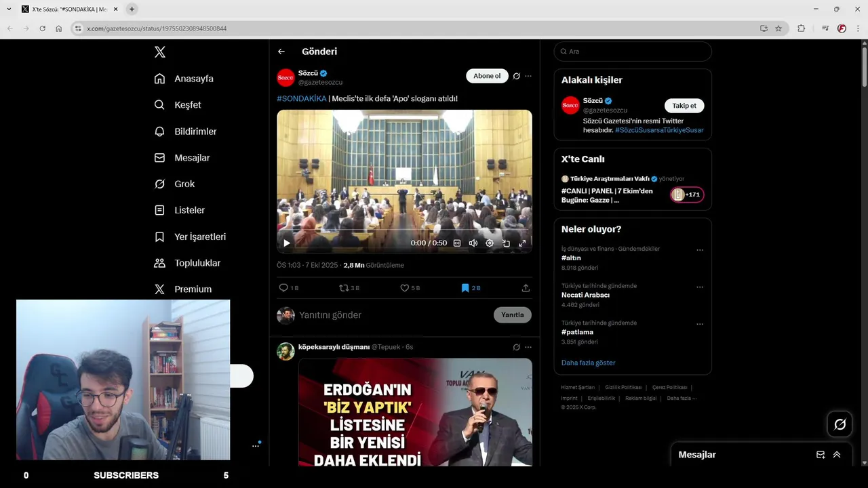Go to Anasayfa home
Viewport: 868px width, 488px height.
tap(184, 79)
